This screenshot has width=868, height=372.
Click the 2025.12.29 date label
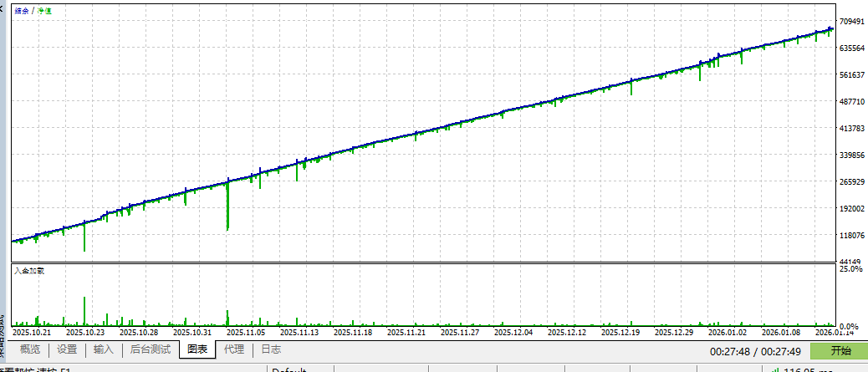(x=674, y=333)
